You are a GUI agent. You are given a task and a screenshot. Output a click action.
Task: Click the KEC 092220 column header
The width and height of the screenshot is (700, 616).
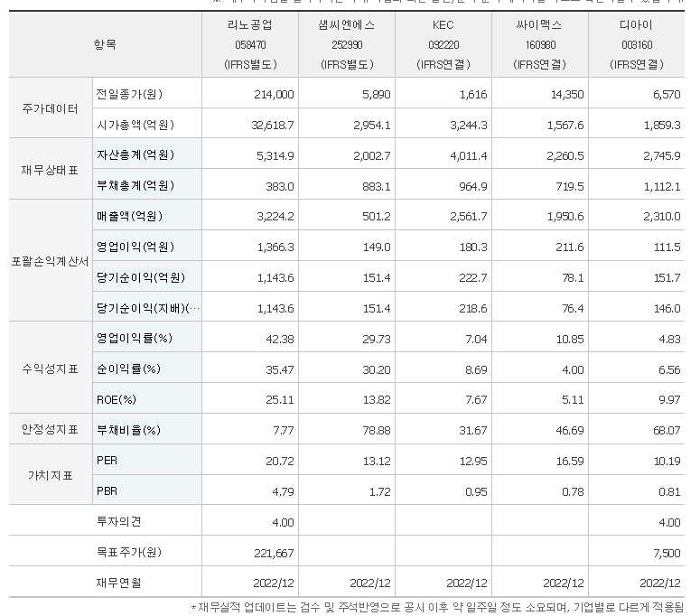[x=443, y=44]
